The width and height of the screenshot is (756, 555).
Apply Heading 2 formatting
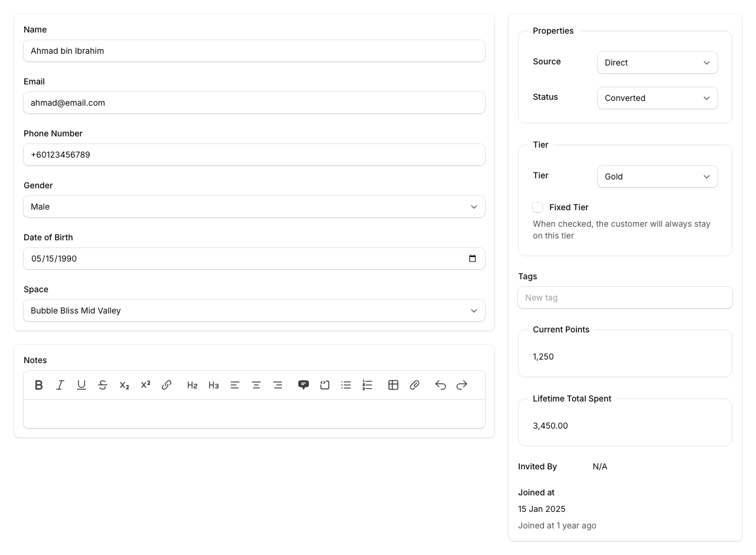[192, 385]
